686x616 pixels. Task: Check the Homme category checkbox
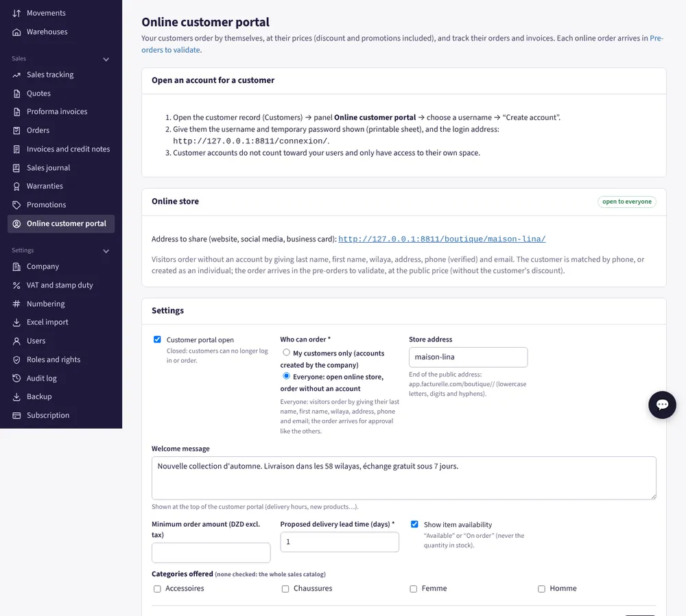(542, 589)
